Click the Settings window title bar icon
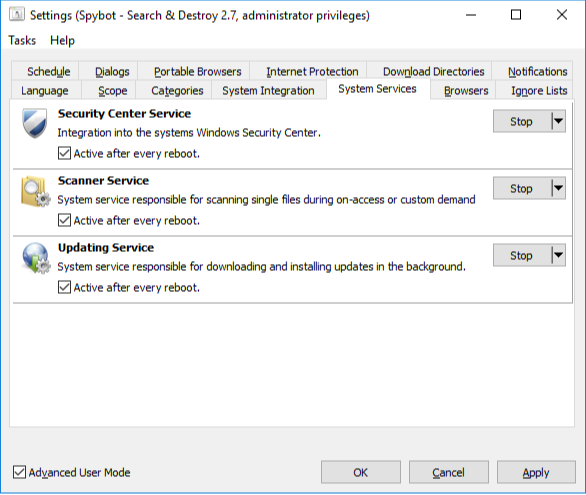This screenshot has width=586, height=495. 17,15
